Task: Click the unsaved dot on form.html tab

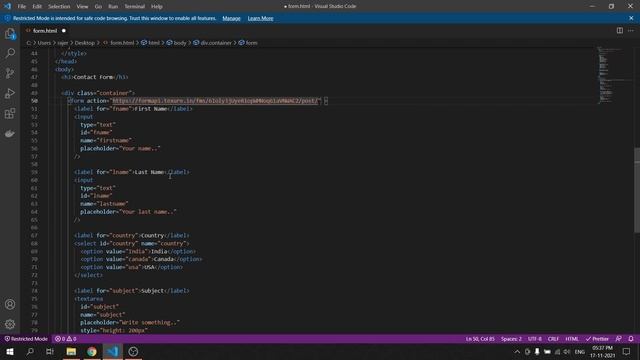Action: [x=64, y=31]
